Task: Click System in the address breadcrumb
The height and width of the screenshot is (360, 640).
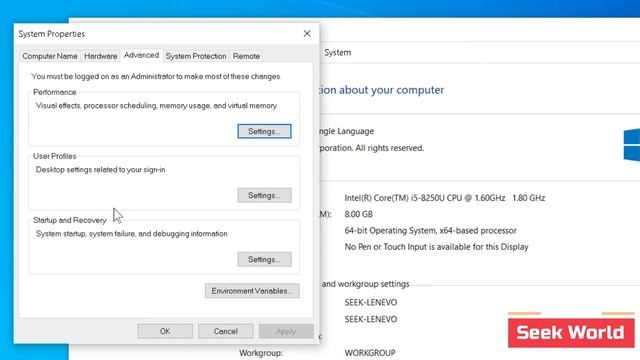Action: (338, 53)
